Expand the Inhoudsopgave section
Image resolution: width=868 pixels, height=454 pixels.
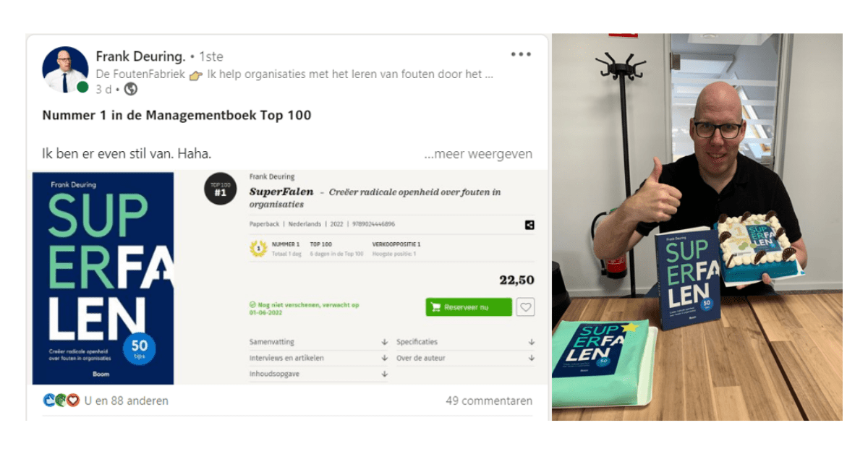click(319, 374)
